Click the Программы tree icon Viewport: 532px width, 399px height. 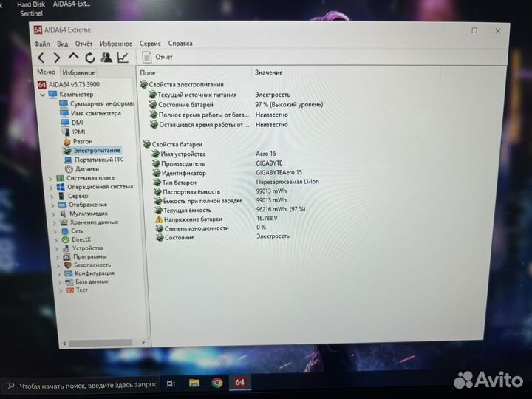(x=67, y=257)
